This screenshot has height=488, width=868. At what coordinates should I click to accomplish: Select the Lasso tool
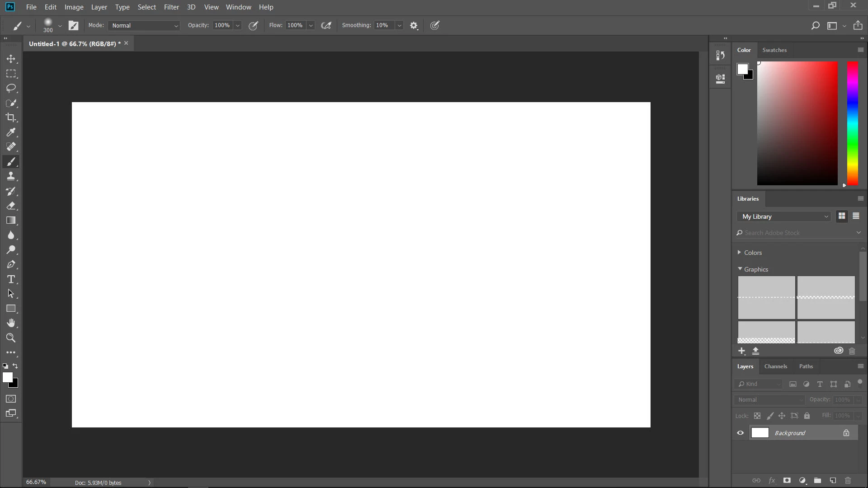pos(11,88)
